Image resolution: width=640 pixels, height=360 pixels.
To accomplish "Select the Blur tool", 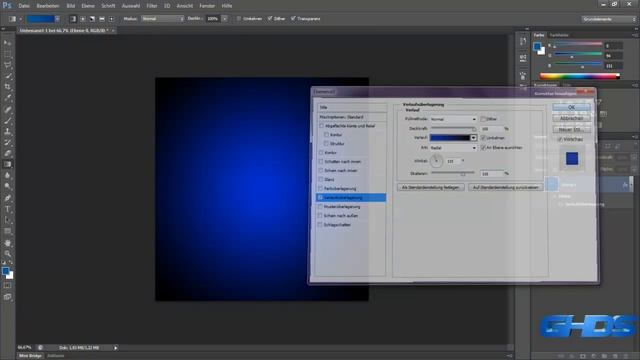I will [x=7, y=176].
